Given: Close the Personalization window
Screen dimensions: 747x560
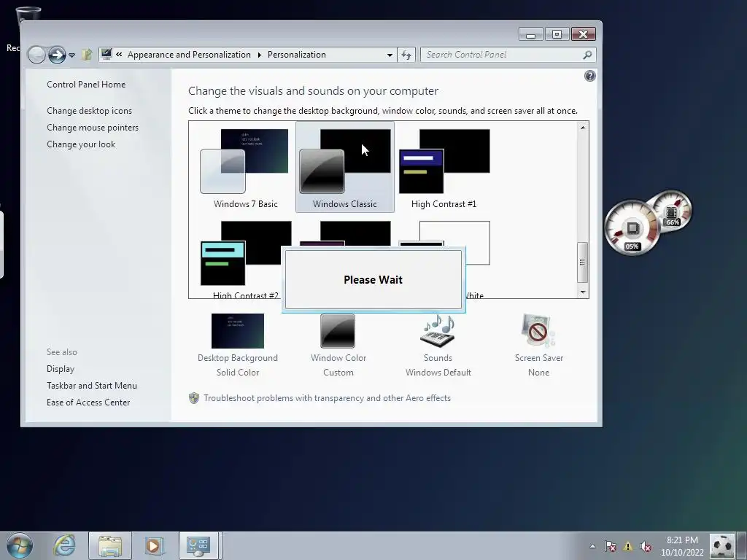Looking at the screenshot, I should [583, 34].
